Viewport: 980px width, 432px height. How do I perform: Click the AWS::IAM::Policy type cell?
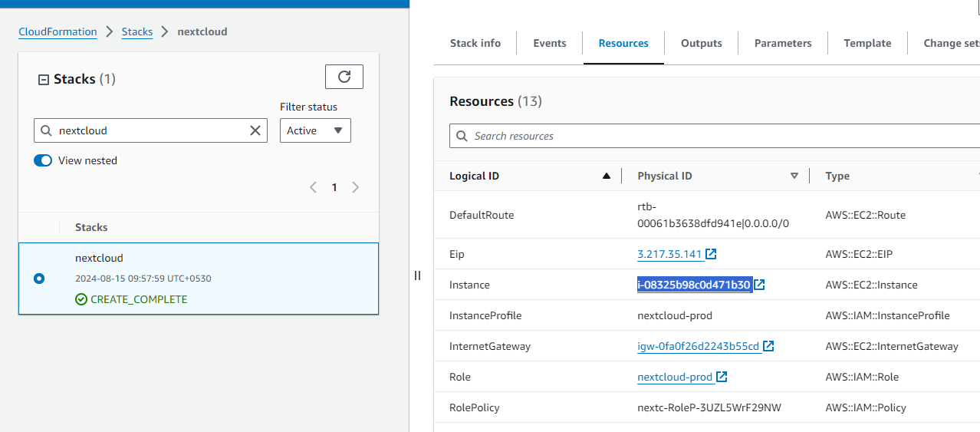click(x=866, y=407)
